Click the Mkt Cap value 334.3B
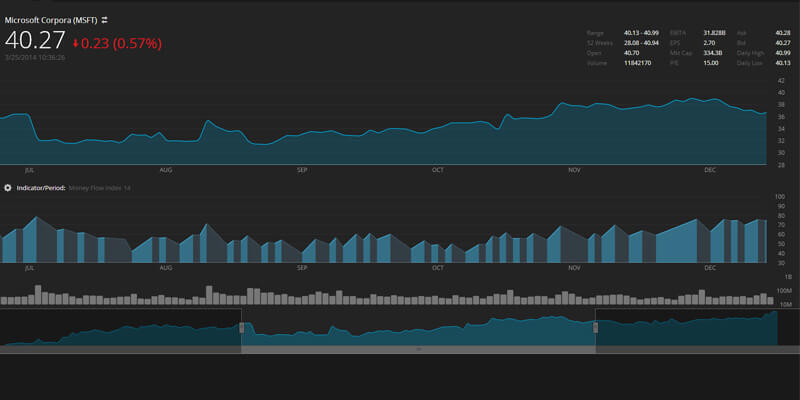The width and height of the screenshot is (800, 400). tap(712, 53)
